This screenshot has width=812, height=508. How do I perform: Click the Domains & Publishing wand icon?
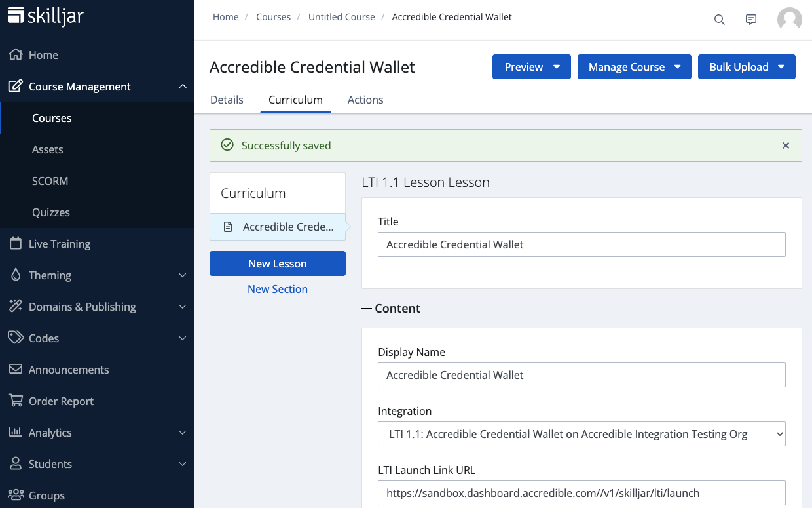point(16,307)
